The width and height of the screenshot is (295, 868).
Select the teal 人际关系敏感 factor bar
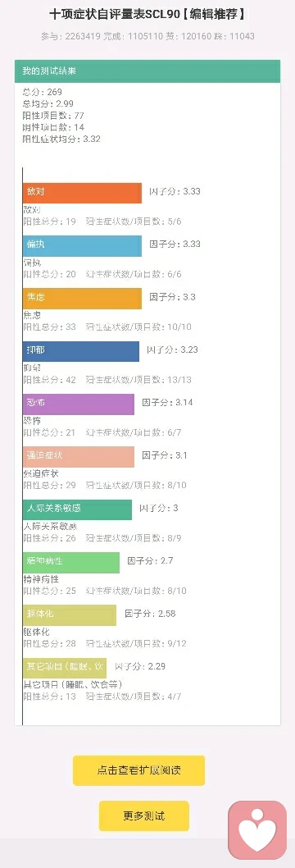coord(77,509)
